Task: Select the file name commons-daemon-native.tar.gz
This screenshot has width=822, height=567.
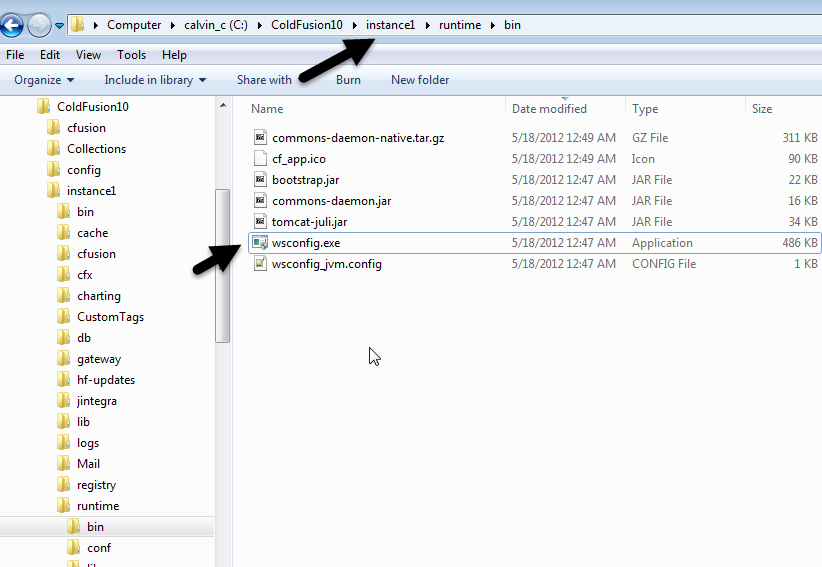Action: [358, 138]
